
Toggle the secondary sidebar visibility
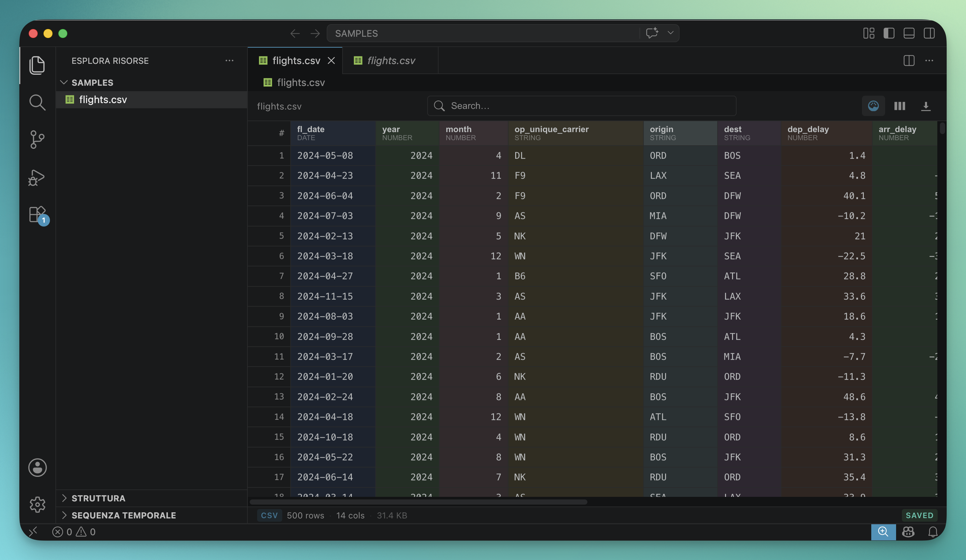tap(929, 33)
